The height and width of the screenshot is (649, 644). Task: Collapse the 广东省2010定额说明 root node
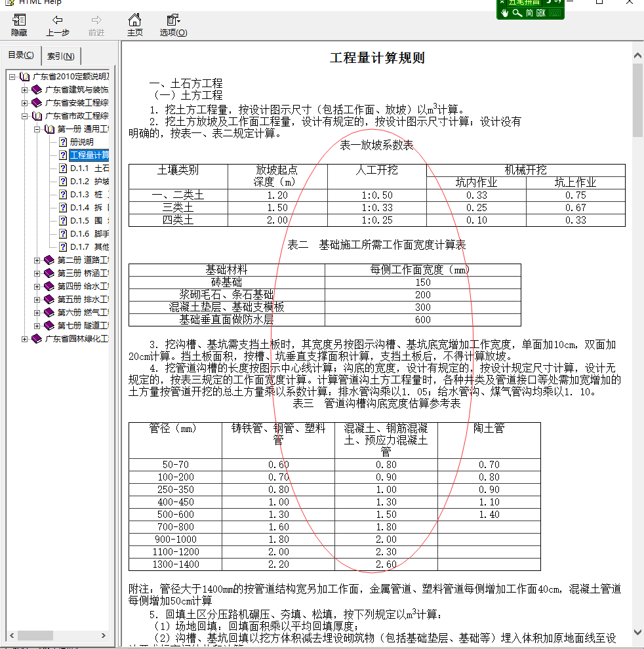[x=12, y=77]
